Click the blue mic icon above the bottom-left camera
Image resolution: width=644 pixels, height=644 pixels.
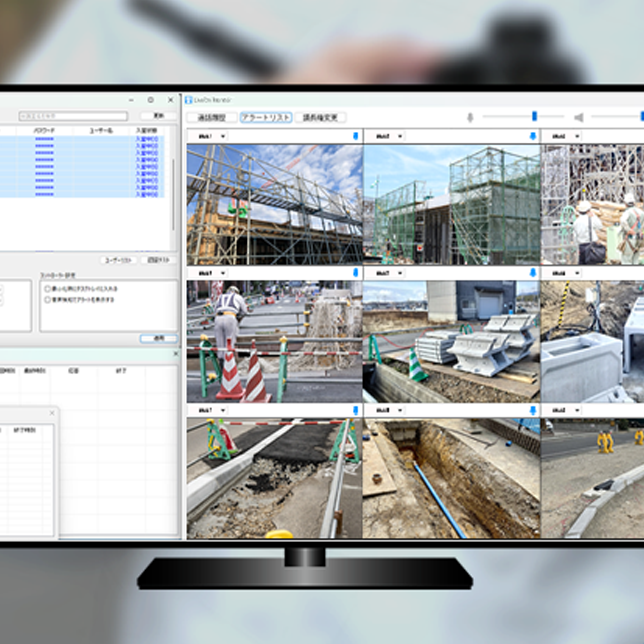355,410
